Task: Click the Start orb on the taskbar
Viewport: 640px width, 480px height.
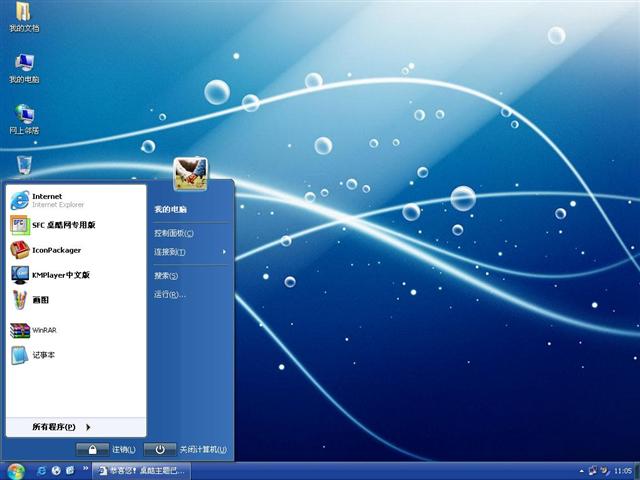Action: [15, 470]
